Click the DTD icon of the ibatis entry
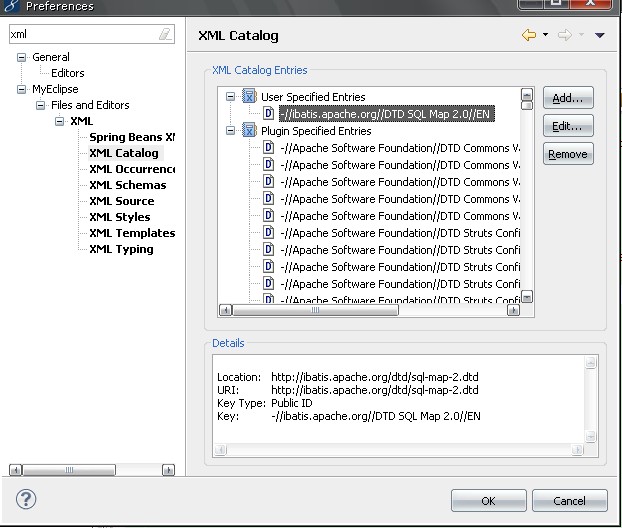622x528 pixels. (x=269, y=113)
